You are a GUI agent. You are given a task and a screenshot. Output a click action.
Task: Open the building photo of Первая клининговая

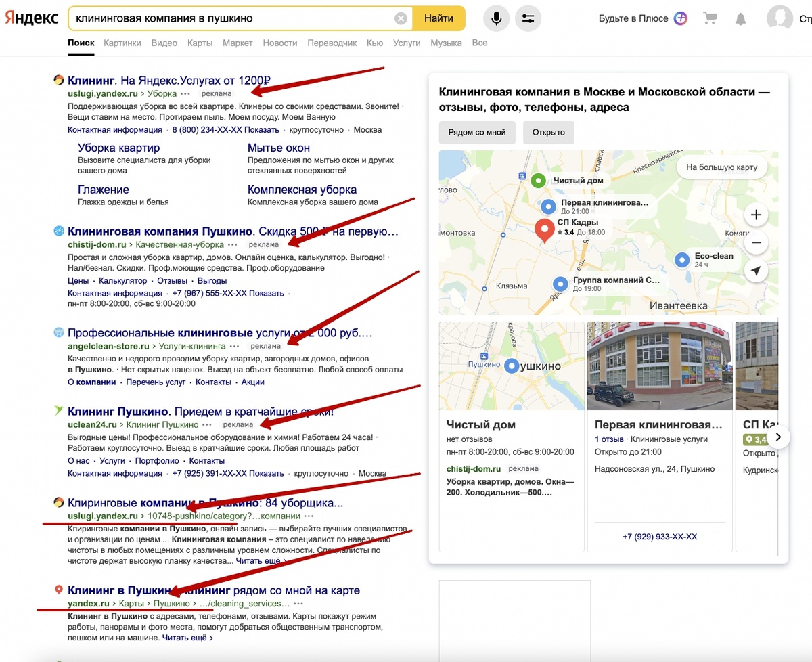coord(660,366)
